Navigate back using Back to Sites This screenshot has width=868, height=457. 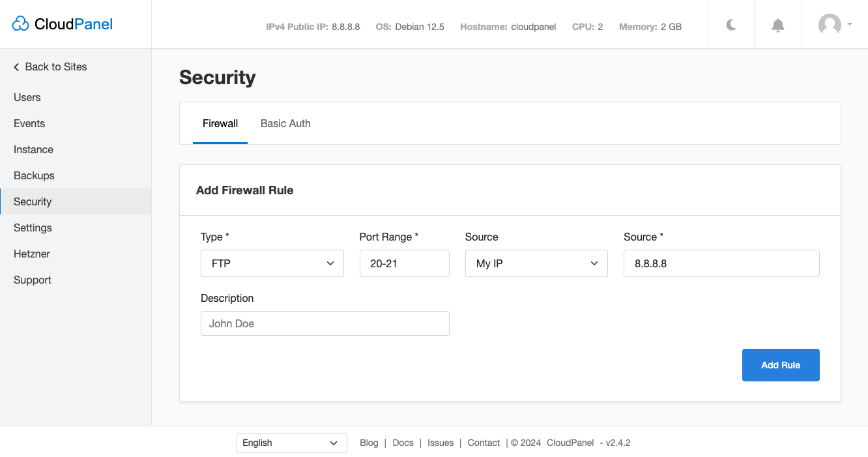[56, 66]
